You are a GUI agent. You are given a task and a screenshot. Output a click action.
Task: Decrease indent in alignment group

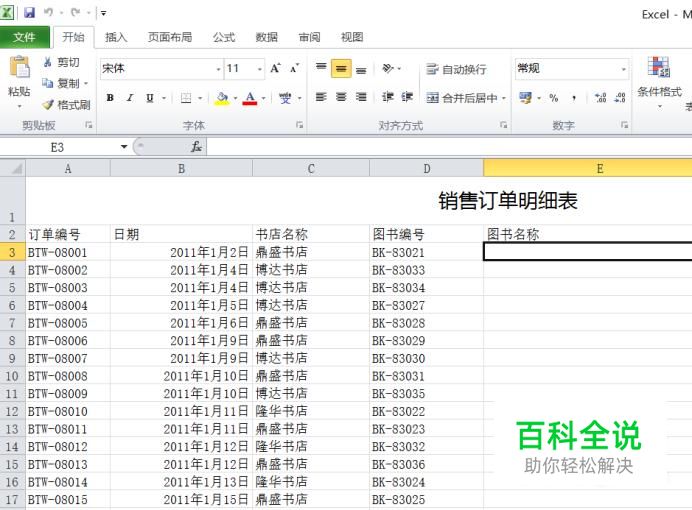pyautogui.click(x=387, y=97)
